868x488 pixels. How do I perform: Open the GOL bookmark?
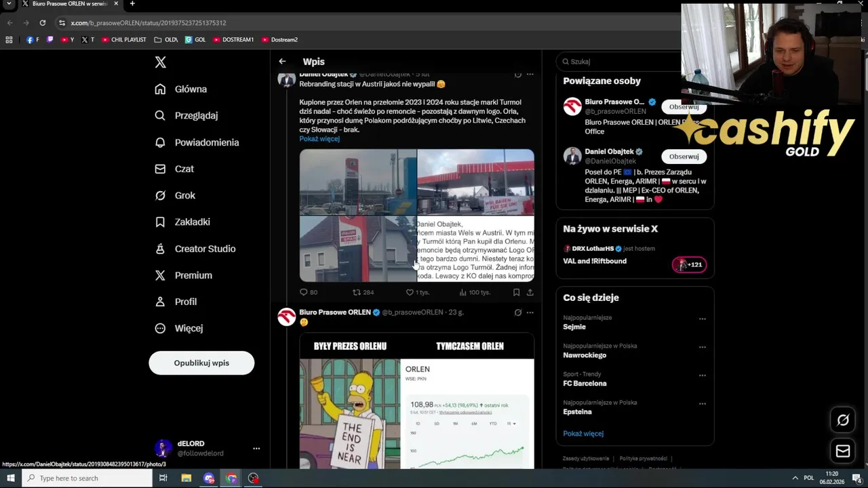pos(195,40)
